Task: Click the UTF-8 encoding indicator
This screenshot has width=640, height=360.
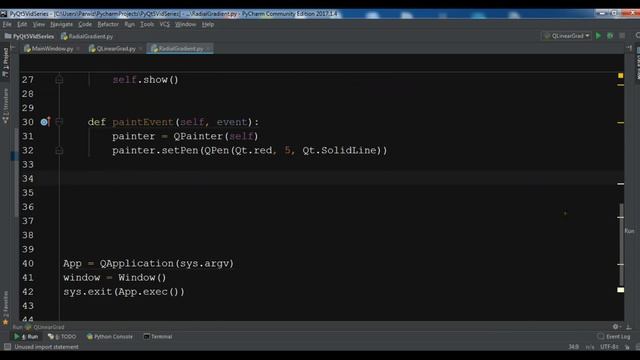Action: pos(609,347)
